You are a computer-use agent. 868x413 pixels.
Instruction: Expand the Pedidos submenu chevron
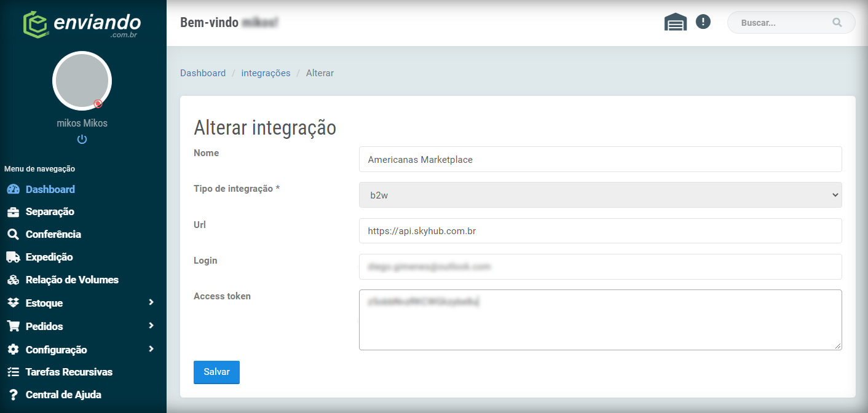point(151,326)
